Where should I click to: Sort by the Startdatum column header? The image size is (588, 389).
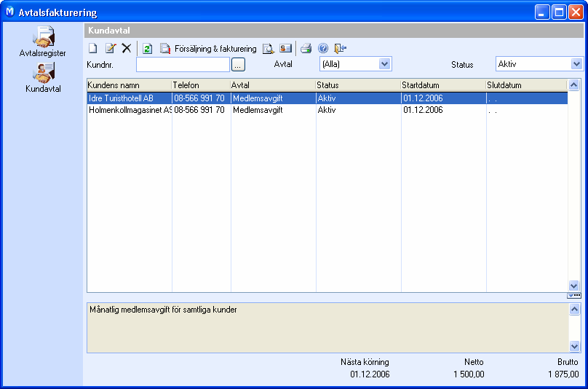(x=443, y=85)
